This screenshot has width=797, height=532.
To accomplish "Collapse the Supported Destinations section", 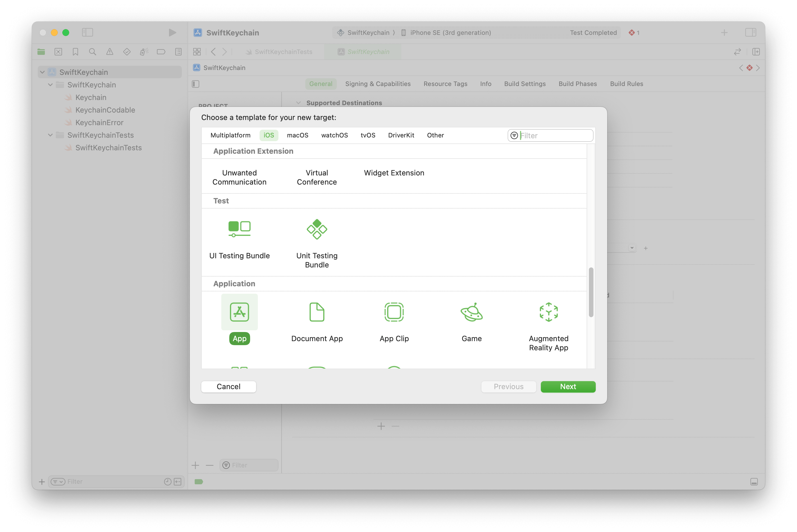I will 298,103.
